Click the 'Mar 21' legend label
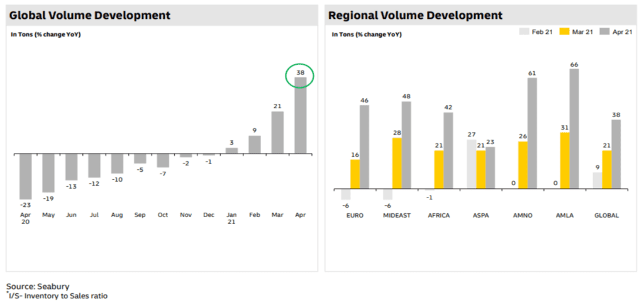644x302 pixels. [582, 33]
